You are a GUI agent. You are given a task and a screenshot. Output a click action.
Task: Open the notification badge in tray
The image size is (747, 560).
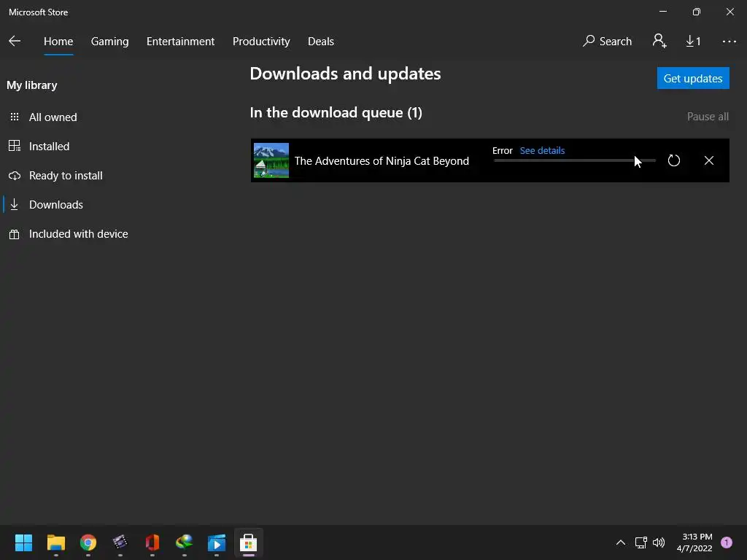click(727, 542)
